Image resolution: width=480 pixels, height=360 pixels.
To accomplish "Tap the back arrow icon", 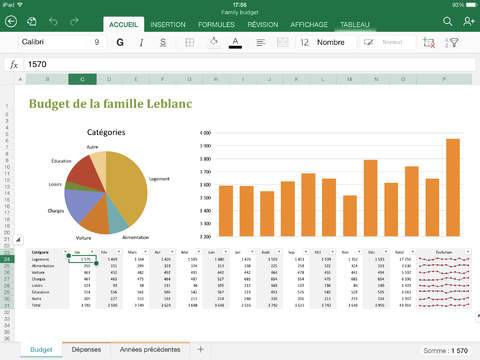I will 11,22.
